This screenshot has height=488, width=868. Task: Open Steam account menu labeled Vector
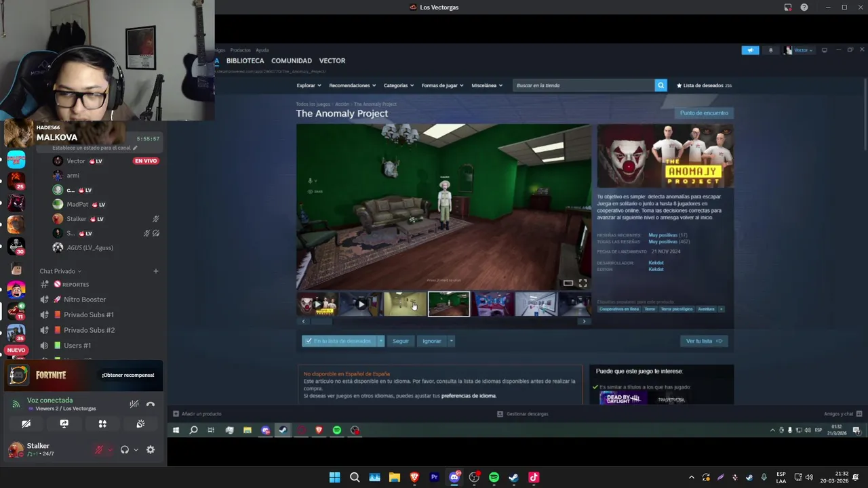[x=799, y=50]
